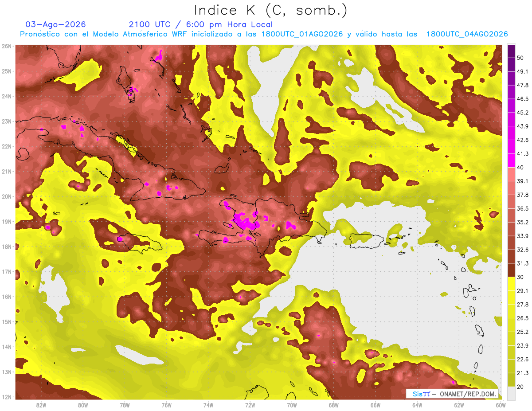Viewport: 532px width, 411px height.
Task: Select the date label "03-Ago-2026"
Action: tap(56, 24)
